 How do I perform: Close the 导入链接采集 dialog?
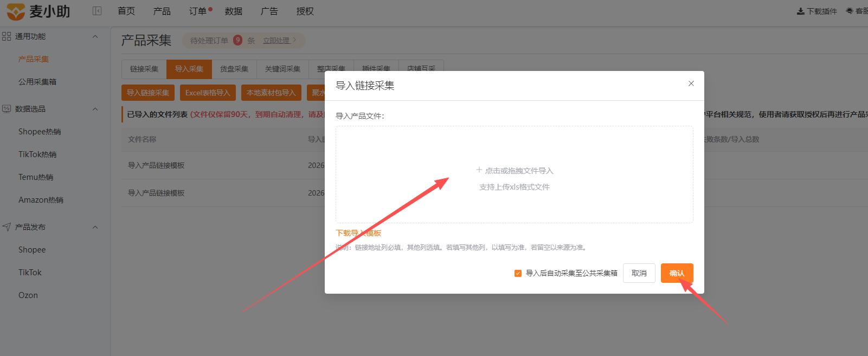[x=691, y=83]
